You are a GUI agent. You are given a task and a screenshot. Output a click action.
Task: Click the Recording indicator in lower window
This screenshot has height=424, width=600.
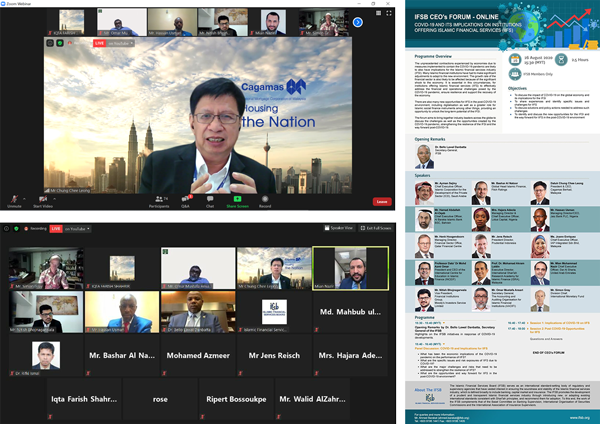coord(35,228)
